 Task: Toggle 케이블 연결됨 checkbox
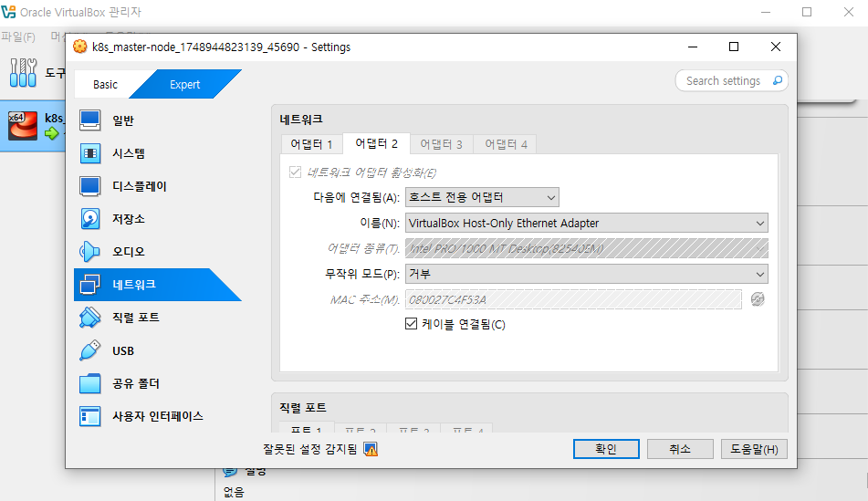pyautogui.click(x=411, y=324)
